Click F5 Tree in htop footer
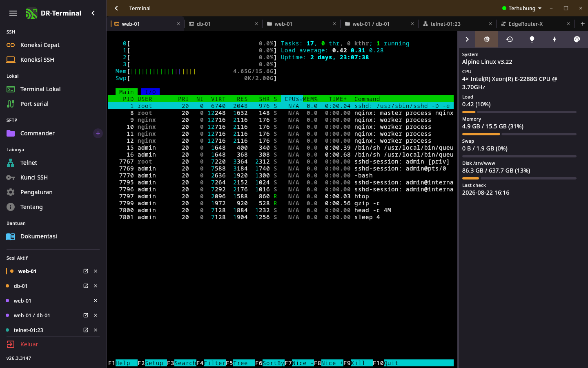This screenshot has width=588, height=368. click(x=240, y=363)
